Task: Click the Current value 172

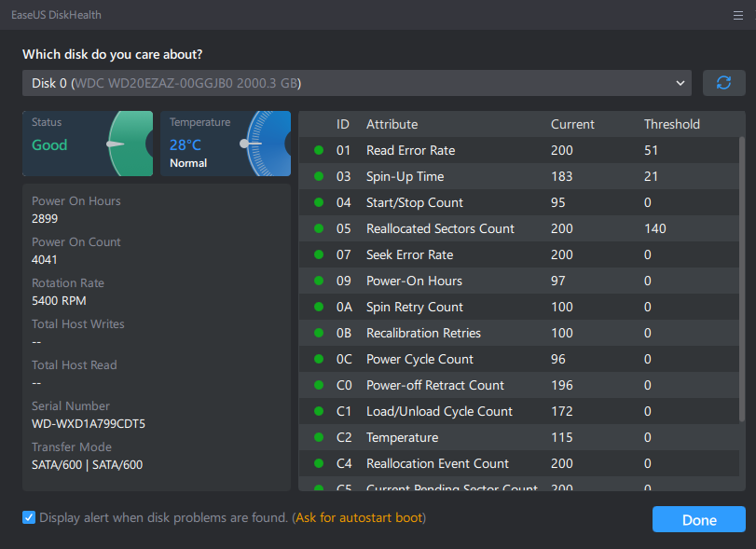Action: 562,411
